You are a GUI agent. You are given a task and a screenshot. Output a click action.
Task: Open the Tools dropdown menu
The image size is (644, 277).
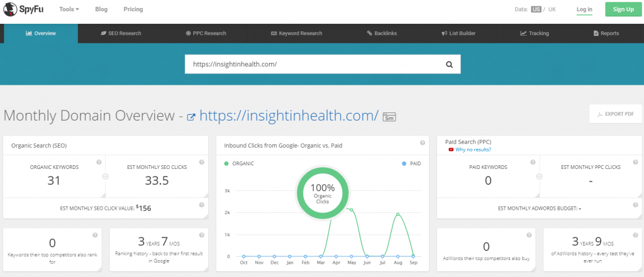69,9
